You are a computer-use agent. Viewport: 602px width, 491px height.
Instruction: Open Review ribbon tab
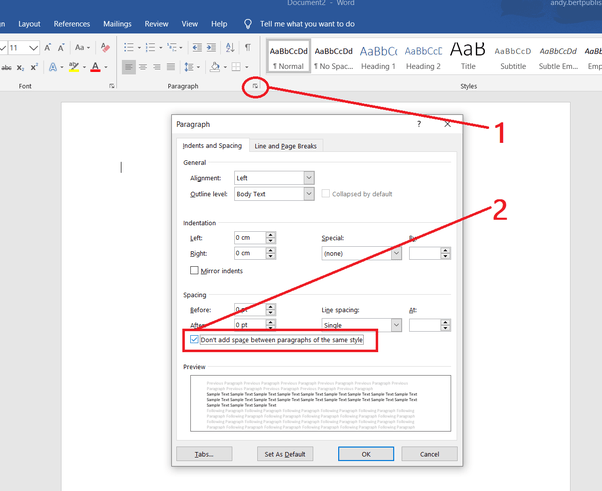coord(156,24)
